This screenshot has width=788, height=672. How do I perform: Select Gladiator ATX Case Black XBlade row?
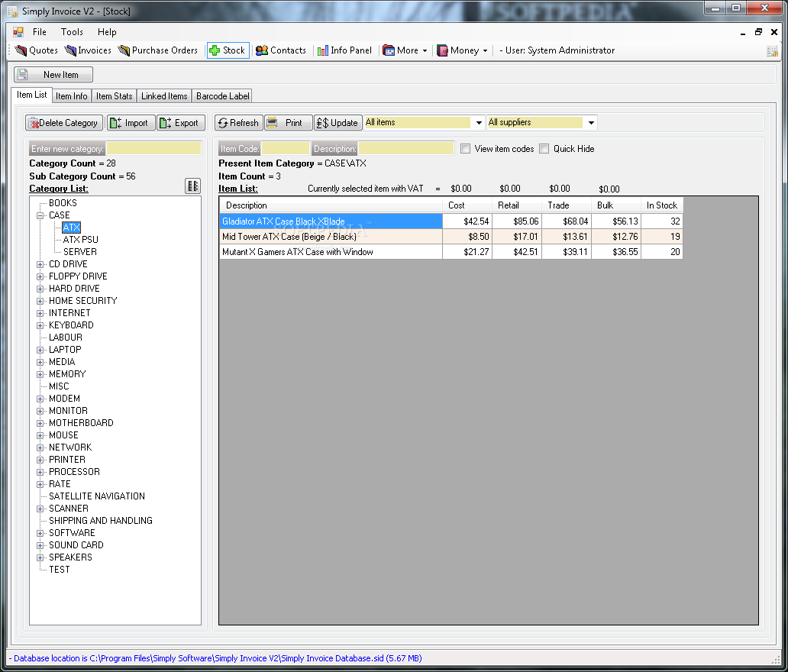pos(451,221)
